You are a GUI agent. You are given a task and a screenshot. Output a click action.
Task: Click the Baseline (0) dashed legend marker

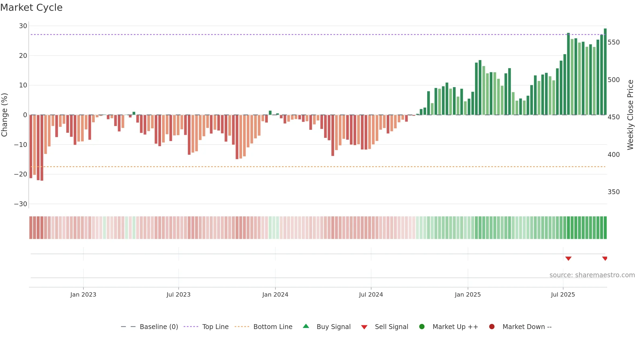[128, 327]
